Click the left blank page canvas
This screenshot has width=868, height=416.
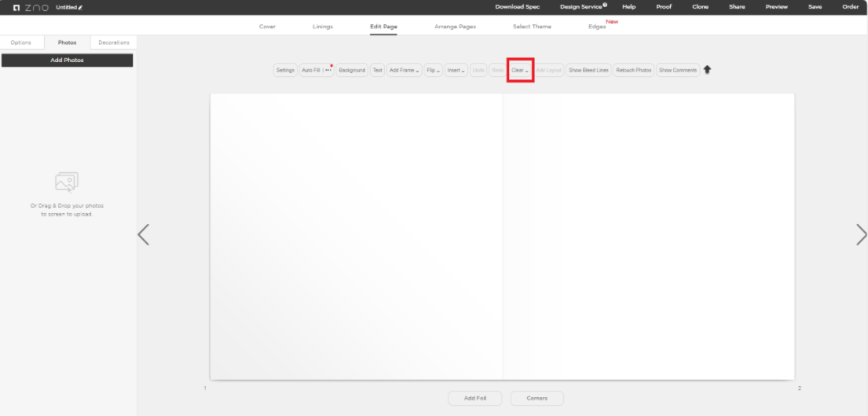(356, 236)
